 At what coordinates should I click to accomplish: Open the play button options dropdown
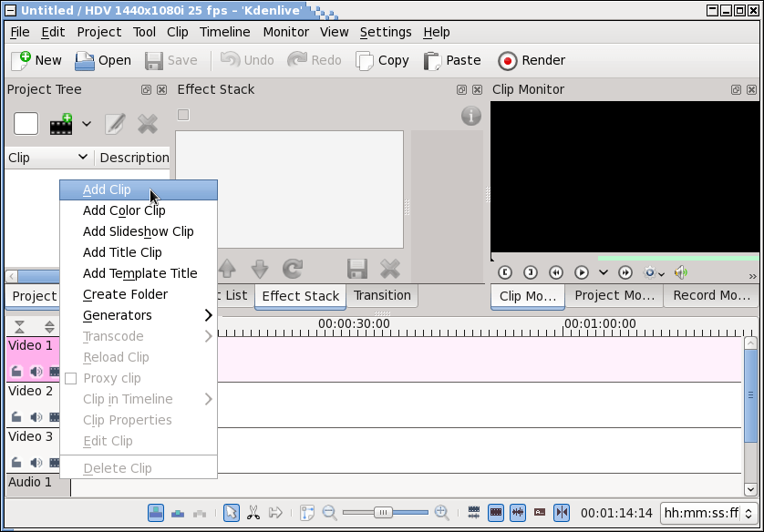[x=604, y=272]
